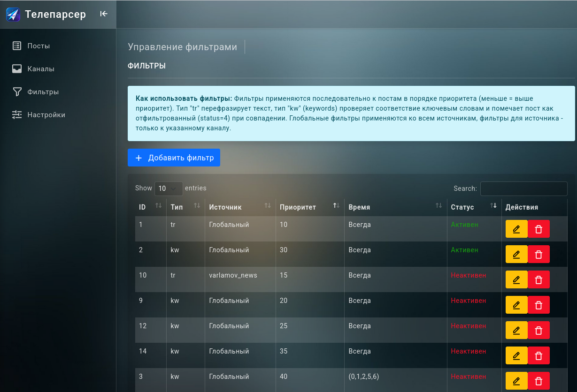Open the Show entries count dropdown
This screenshot has width=577, height=392.
[x=169, y=188]
